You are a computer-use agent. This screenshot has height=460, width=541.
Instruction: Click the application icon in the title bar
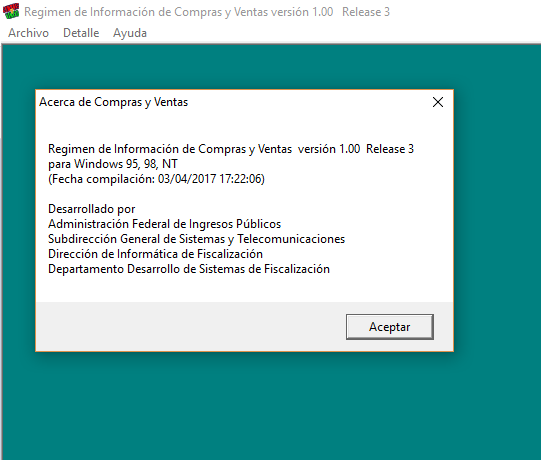(11, 11)
